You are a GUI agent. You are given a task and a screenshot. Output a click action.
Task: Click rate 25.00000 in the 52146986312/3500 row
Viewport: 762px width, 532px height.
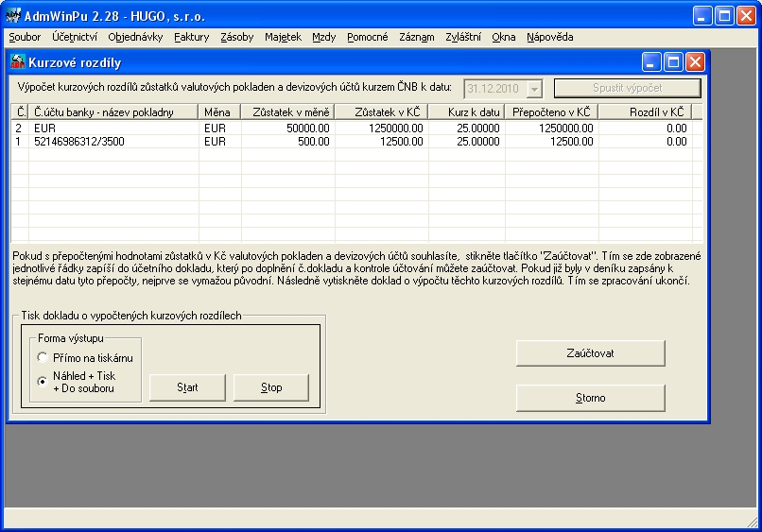pyautogui.click(x=467, y=142)
